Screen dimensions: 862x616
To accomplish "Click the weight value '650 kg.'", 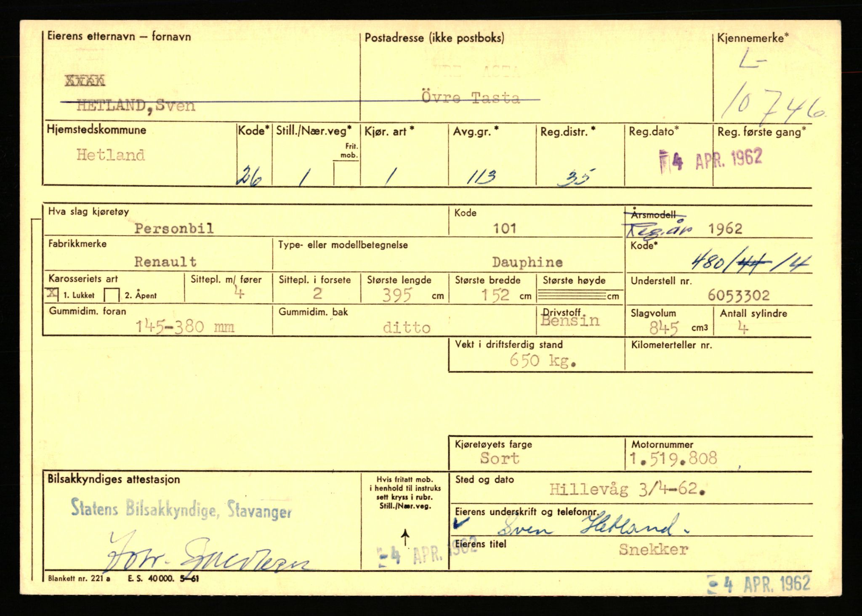I will [543, 361].
